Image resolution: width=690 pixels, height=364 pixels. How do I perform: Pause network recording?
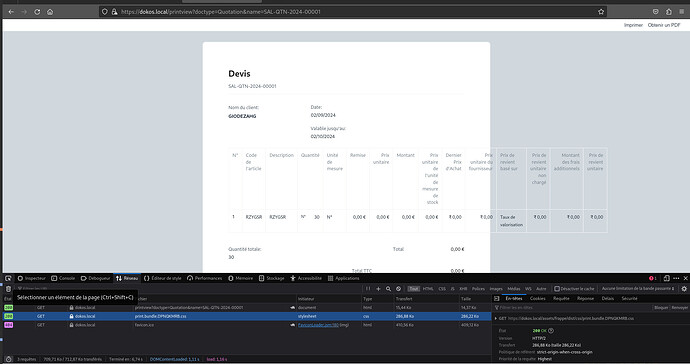click(368, 289)
